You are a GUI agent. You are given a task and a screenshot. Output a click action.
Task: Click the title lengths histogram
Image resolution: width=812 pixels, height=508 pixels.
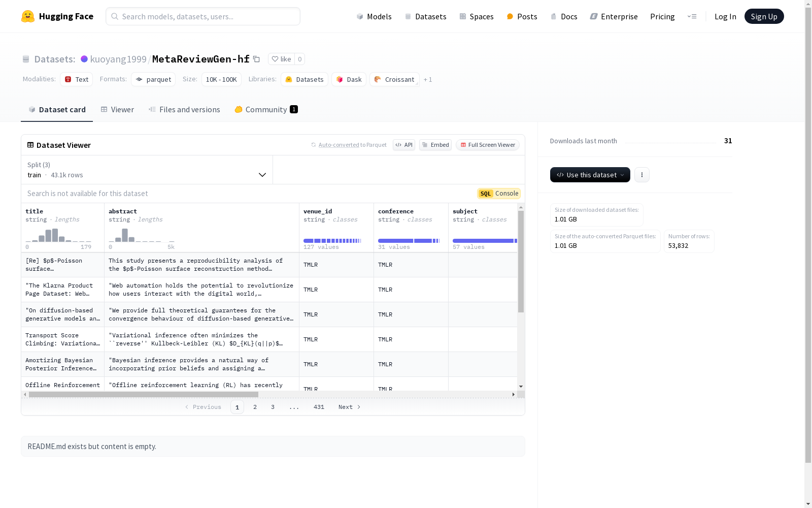click(58, 235)
